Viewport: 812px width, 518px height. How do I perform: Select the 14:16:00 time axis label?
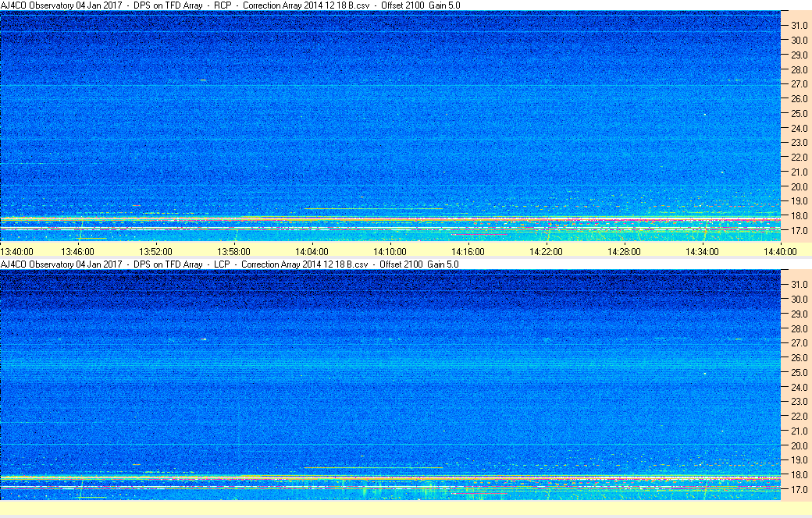click(x=468, y=252)
